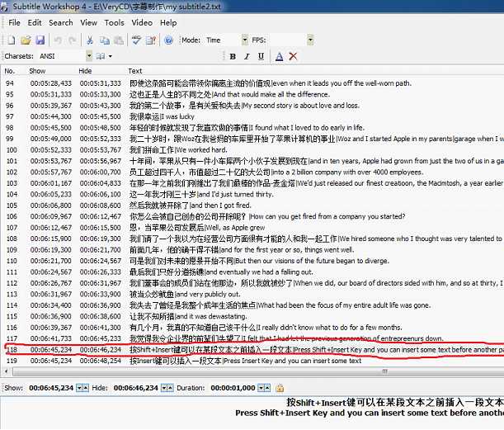Screen dimensions: 504x430
Task: Select subtitle row 119 about Insert key
Action: (253, 361)
